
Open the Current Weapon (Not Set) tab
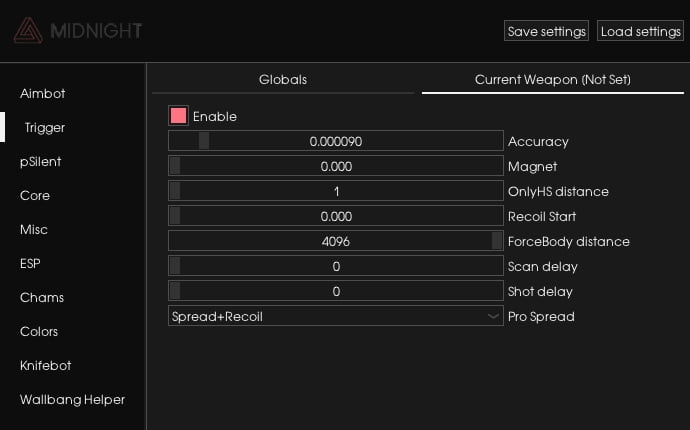coord(553,80)
